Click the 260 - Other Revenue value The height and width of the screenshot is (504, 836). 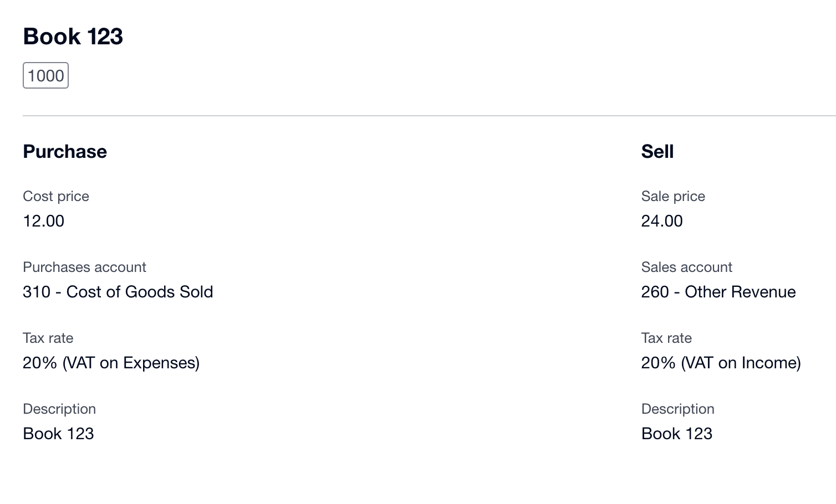point(718,292)
